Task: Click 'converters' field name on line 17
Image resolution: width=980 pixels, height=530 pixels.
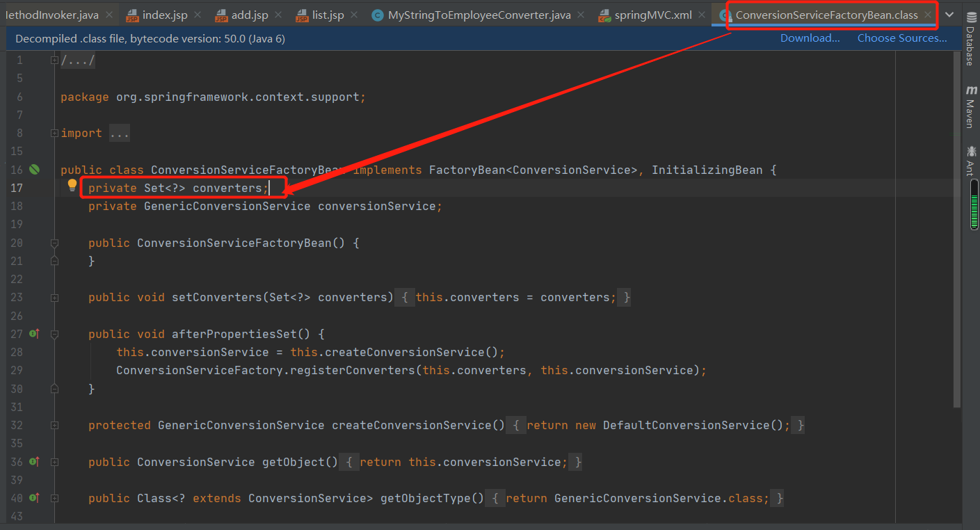Action: tap(227, 188)
